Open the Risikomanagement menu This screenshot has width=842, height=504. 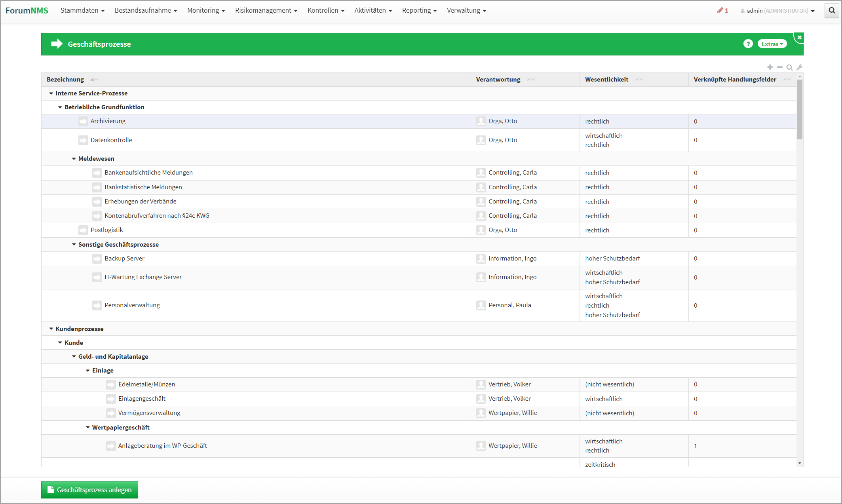tap(266, 11)
